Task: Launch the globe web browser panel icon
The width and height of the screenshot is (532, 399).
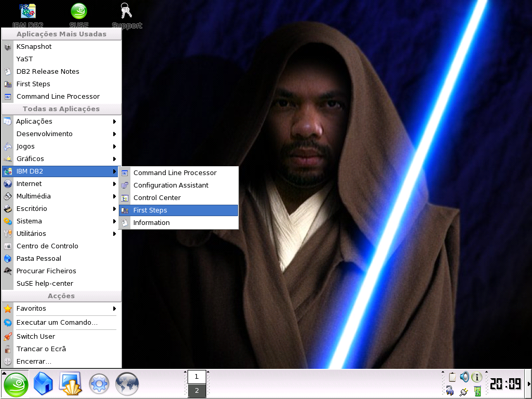Action: point(127,384)
